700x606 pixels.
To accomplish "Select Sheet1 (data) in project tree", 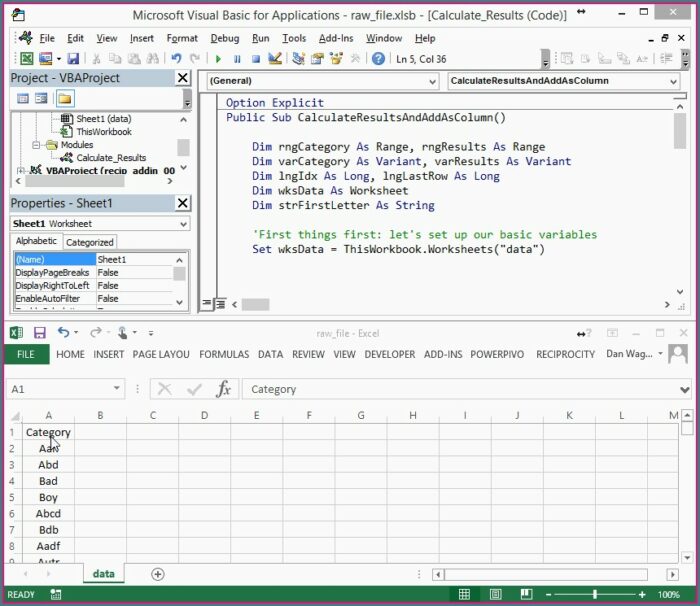I will 104,119.
